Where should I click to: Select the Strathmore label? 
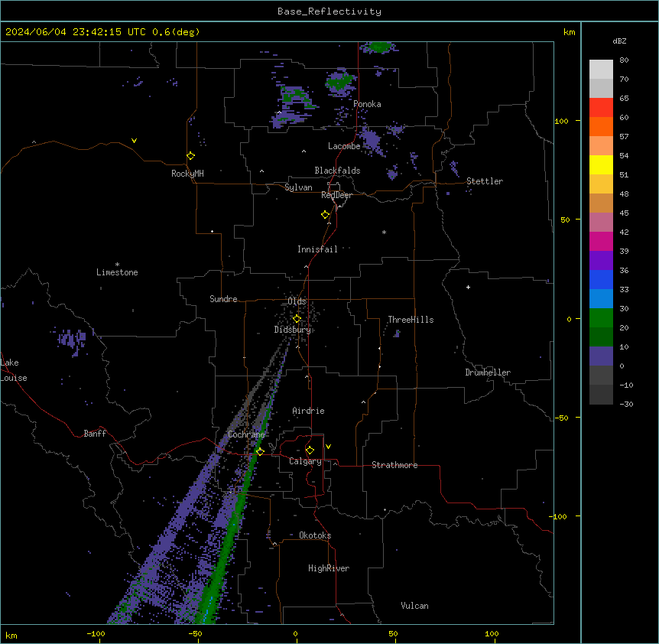click(x=394, y=465)
